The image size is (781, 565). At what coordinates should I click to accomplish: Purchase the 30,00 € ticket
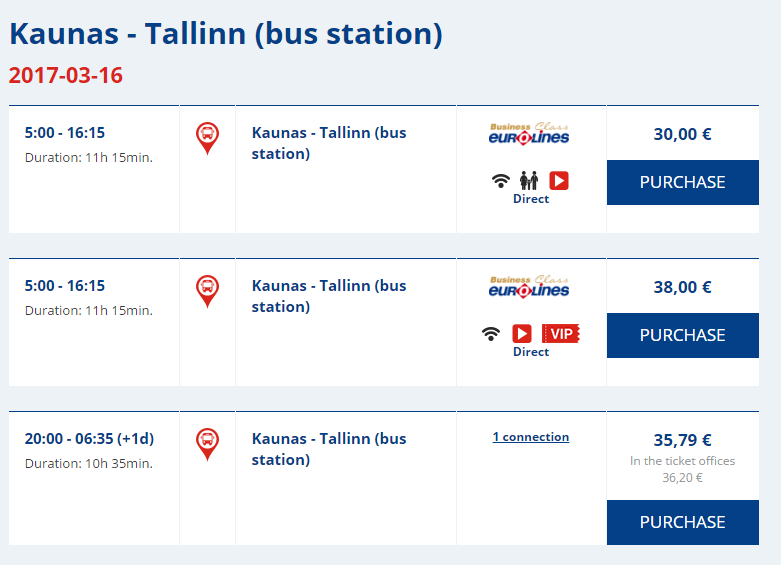tap(682, 182)
